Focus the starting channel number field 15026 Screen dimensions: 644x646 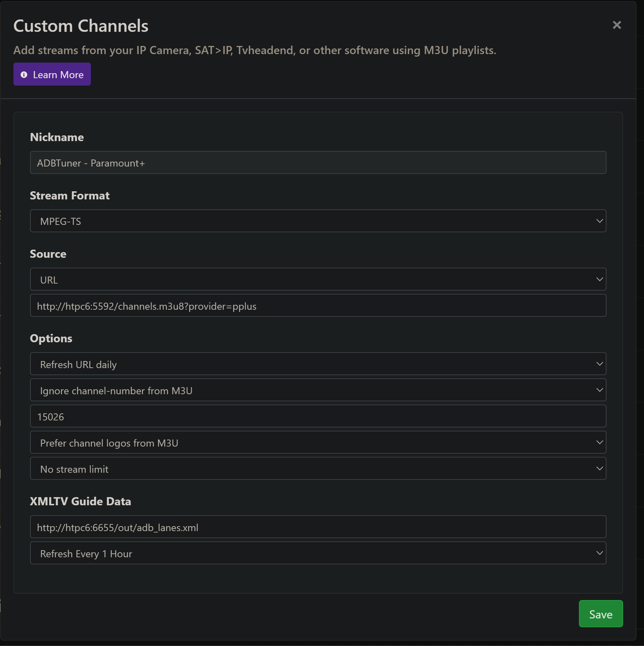(x=318, y=416)
